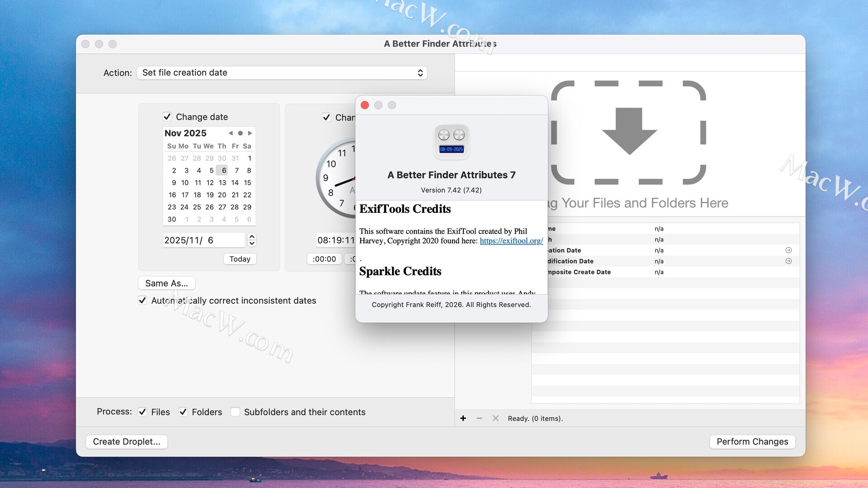The width and height of the screenshot is (868, 488).
Task: Jump to current month using dot icon
Action: [x=241, y=133]
